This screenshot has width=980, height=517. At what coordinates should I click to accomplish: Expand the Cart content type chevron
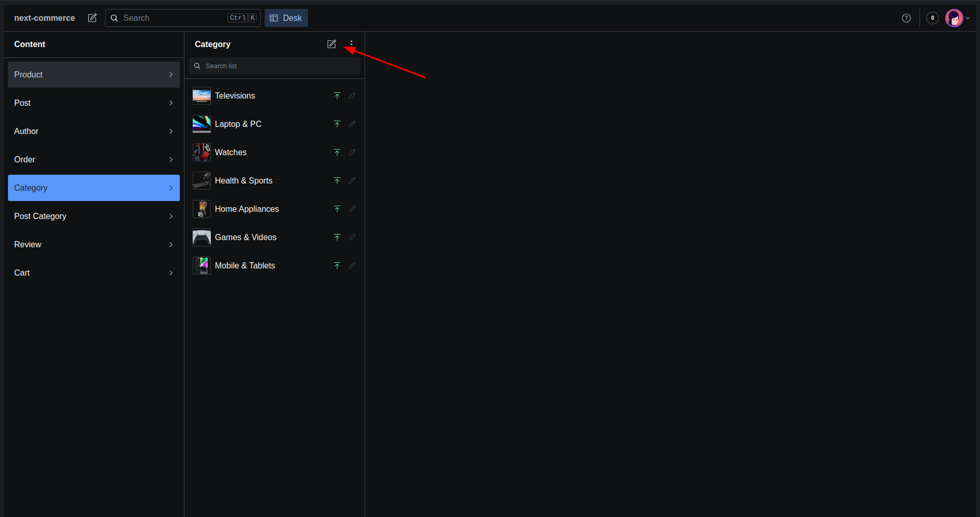171,272
